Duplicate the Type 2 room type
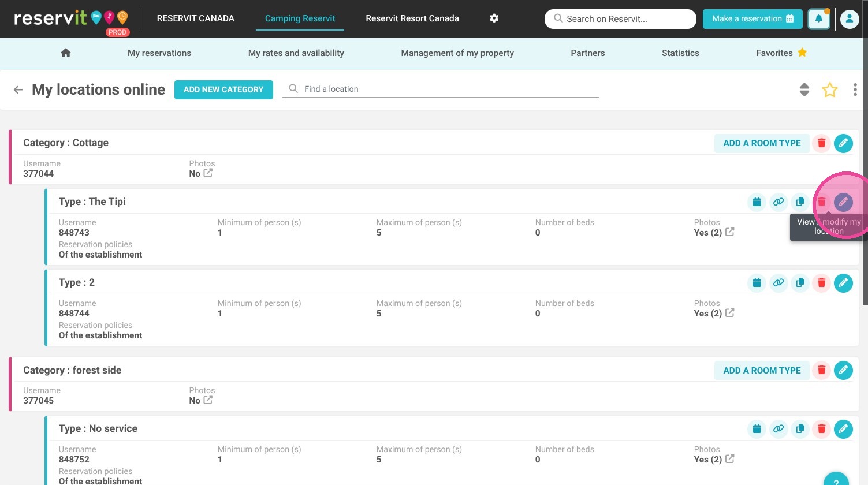Image resolution: width=868 pixels, height=485 pixels. 800,283
